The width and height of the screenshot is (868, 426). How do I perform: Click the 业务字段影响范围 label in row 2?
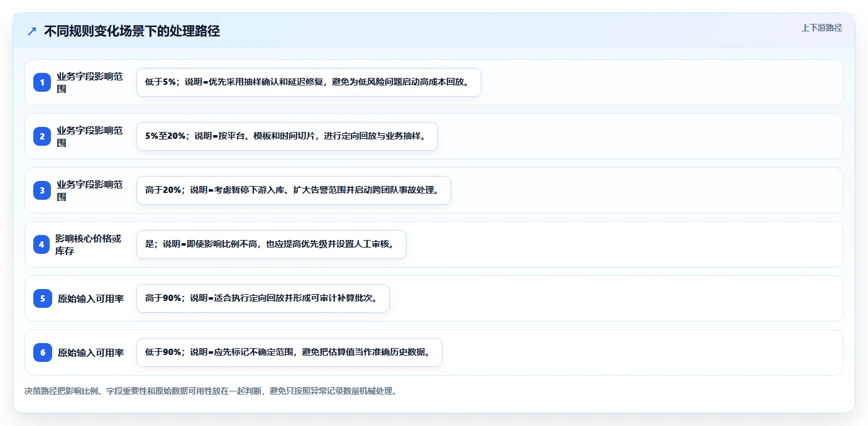[x=90, y=136]
